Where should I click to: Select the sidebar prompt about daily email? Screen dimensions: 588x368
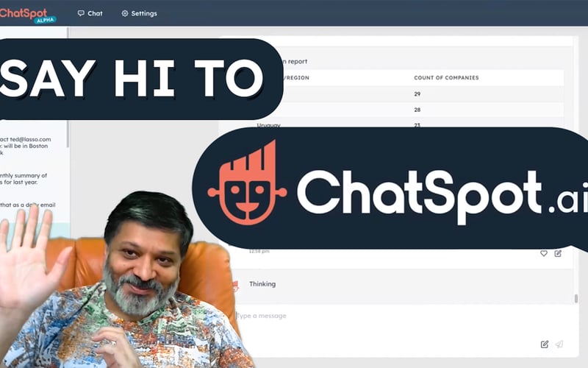point(28,205)
